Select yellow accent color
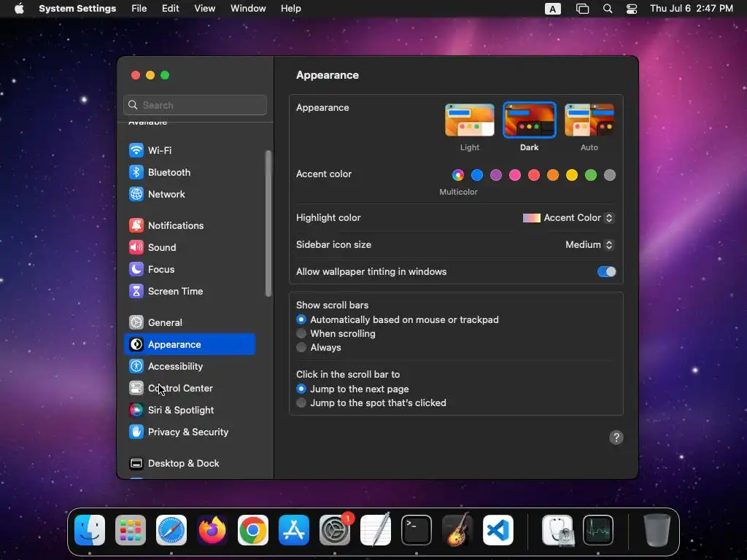This screenshot has width=747, height=560. pos(572,175)
